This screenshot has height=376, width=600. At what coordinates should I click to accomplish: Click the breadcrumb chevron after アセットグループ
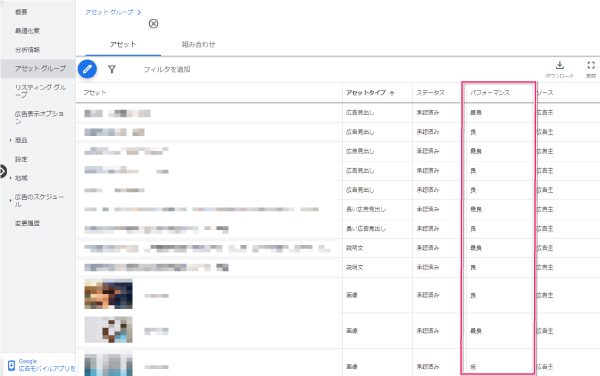(139, 13)
